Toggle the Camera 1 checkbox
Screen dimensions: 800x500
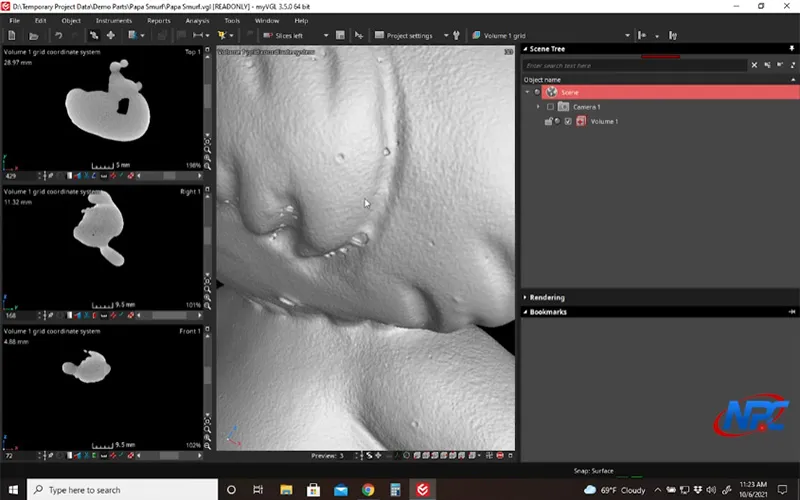550,107
